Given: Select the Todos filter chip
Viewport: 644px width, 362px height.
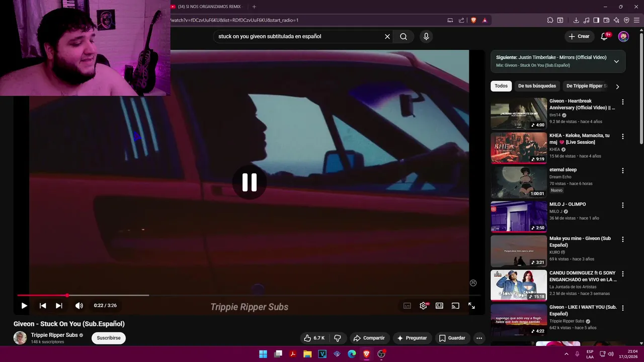Looking at the screenshot, I should coord(501,86).
